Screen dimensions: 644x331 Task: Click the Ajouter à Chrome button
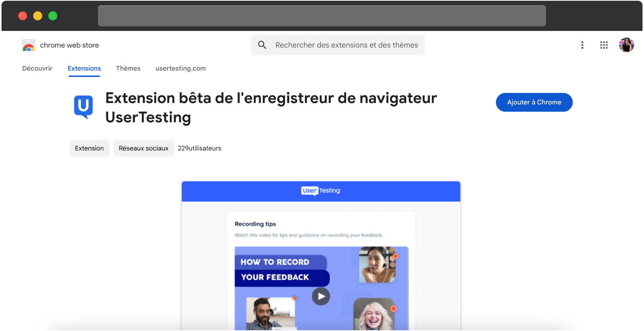click(534, 102)
